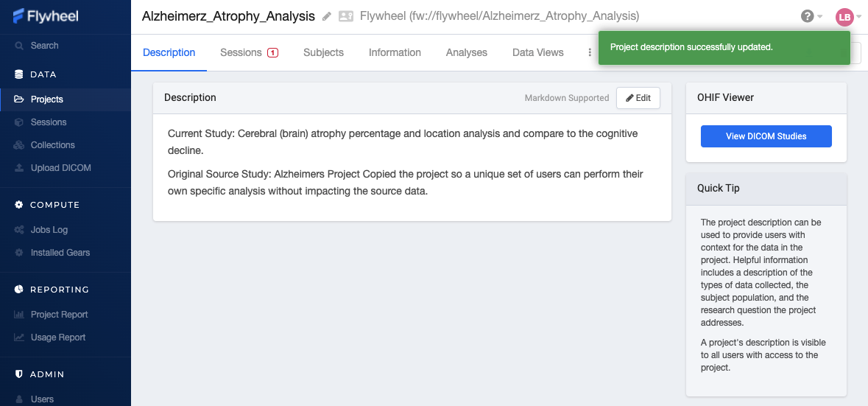The width and height of the screenshot is (868, 406).
Task: Click the Installed Gears gear icon
Action: click(19, 253)
